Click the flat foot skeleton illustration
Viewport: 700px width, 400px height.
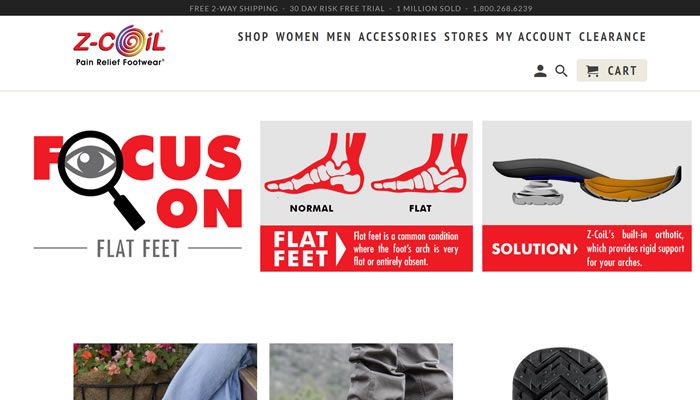[x=420, y=163]
